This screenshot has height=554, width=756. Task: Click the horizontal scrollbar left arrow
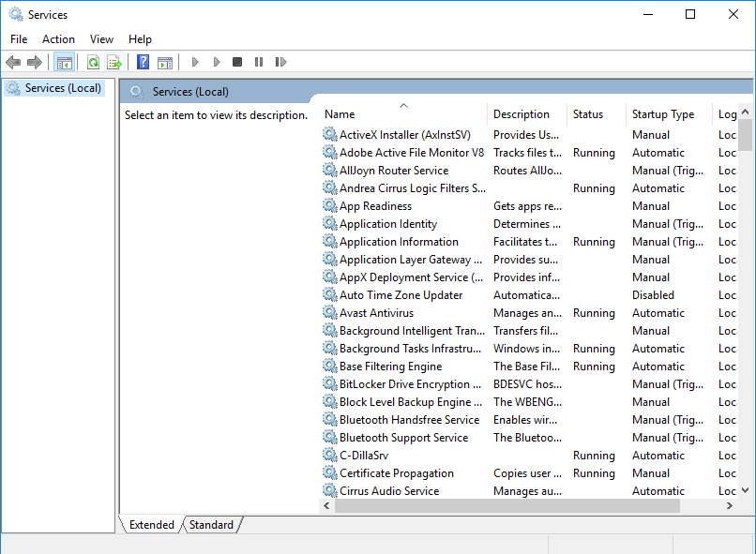pos(327,506)
